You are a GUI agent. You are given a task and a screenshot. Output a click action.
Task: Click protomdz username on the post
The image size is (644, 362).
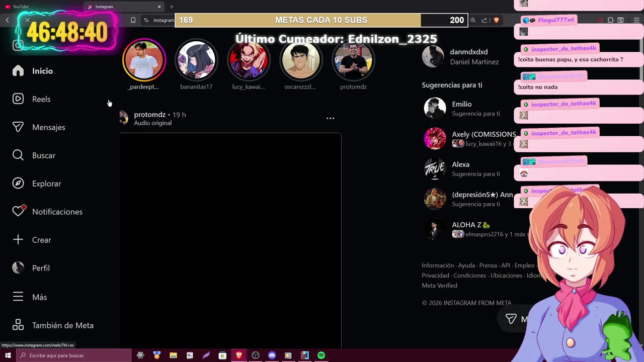click(149, 115)
